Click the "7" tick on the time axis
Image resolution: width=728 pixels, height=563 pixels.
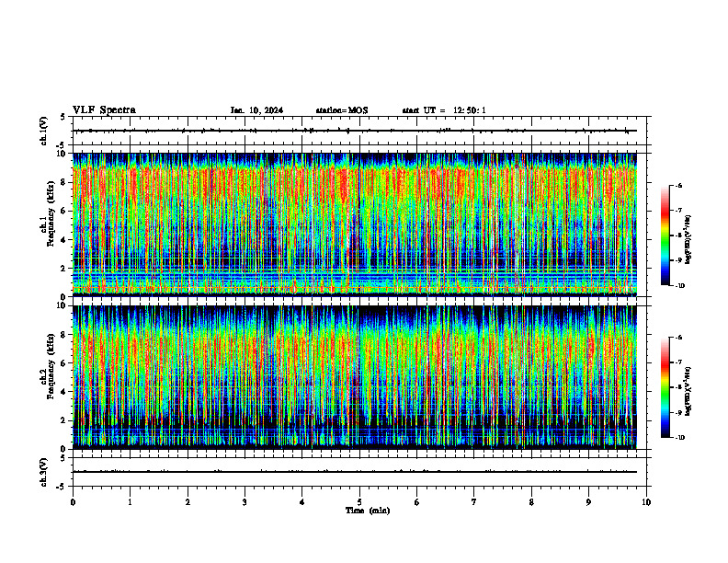[x=474, y=502]
